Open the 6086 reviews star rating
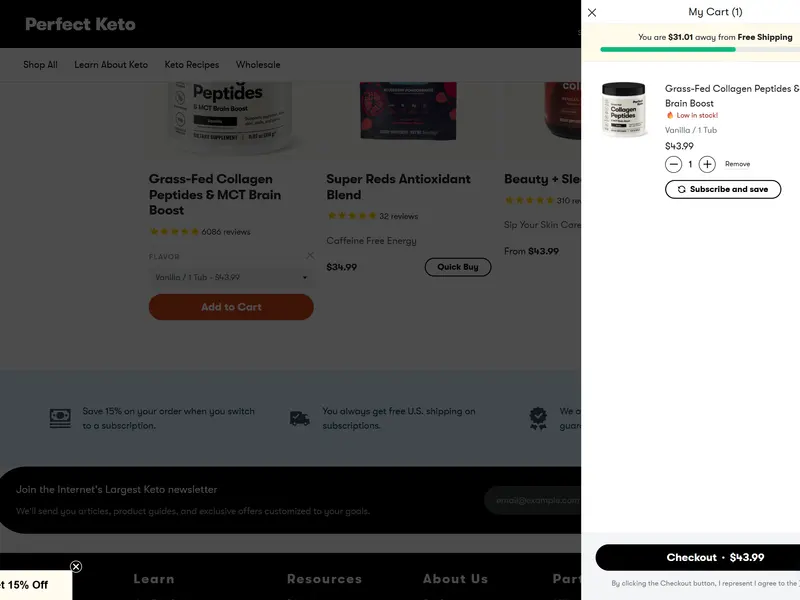The image size is (800, 600). click(x=200, y=232)
